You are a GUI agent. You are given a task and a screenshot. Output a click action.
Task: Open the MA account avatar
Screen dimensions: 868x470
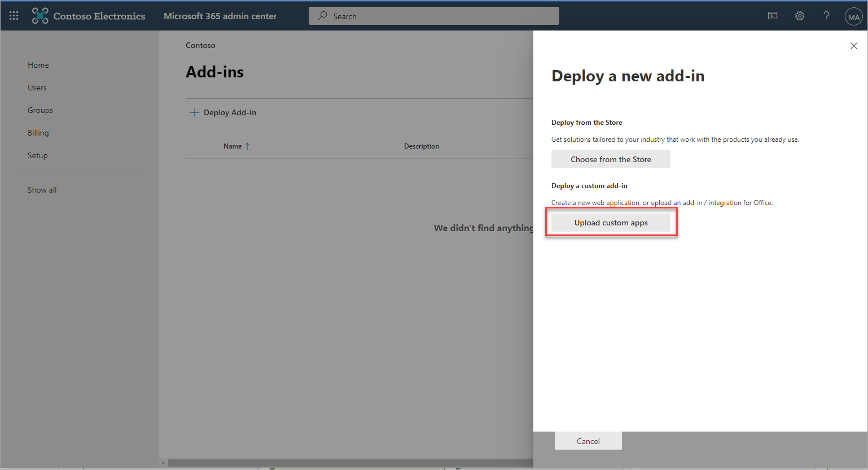[853, 17]
